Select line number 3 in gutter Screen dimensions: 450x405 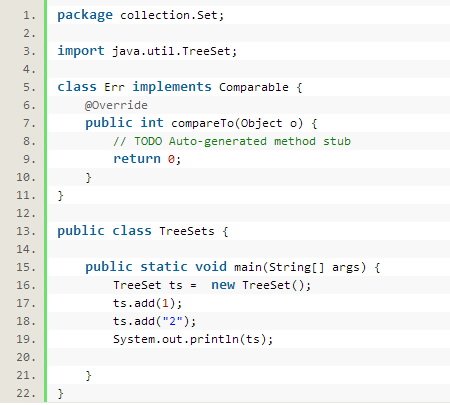pyautogui.click(x=29, y=51)
